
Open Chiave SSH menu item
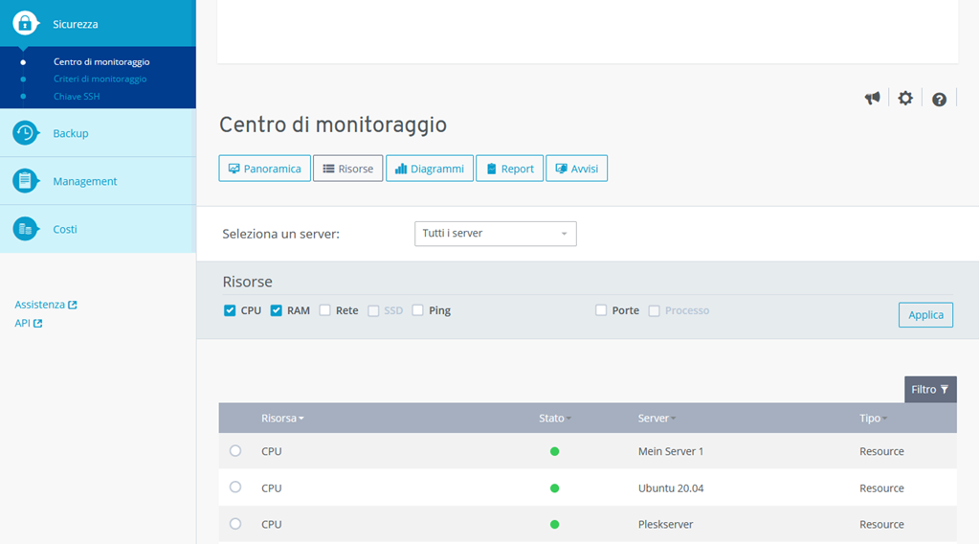point(77,97)
